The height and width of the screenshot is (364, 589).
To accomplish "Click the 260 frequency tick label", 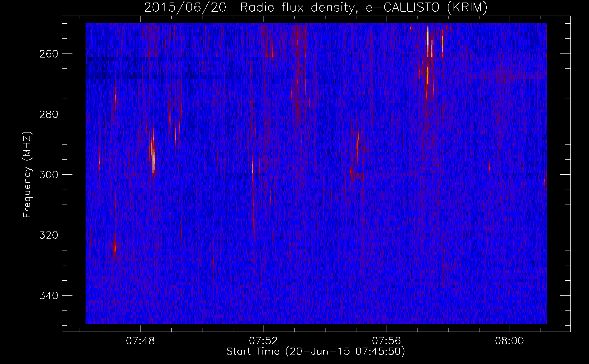I will pos(48,54).
